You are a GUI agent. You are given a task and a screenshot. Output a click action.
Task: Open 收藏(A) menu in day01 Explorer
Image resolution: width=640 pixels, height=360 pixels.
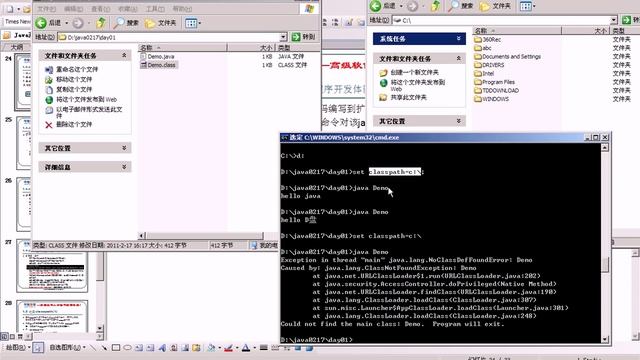pyautogui.click(x=128, y=9)
